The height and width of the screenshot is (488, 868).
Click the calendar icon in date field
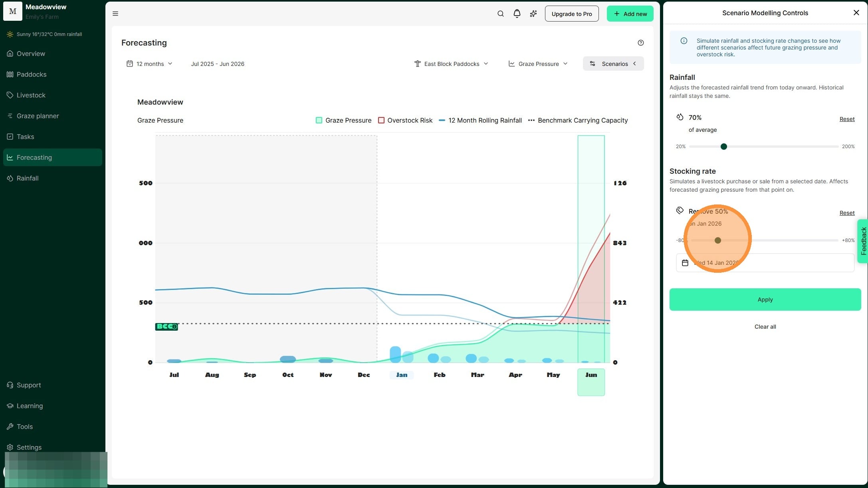[685, 263]
